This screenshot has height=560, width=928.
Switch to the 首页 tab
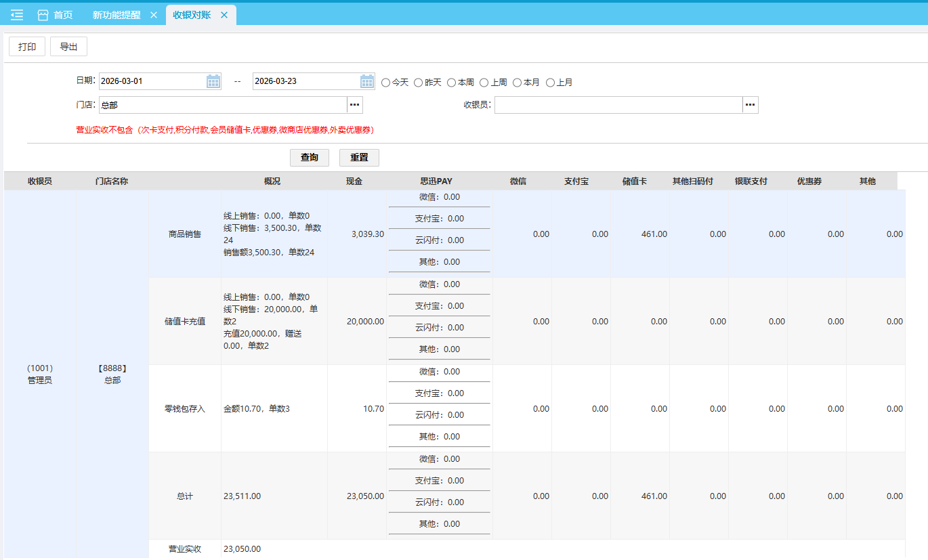(x=63, y=15)
